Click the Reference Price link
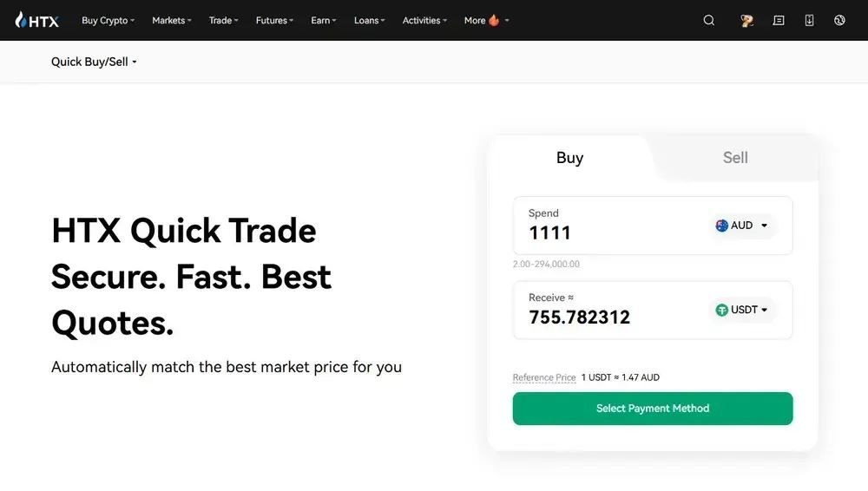The image size is (868, 491). pos(544,377)
